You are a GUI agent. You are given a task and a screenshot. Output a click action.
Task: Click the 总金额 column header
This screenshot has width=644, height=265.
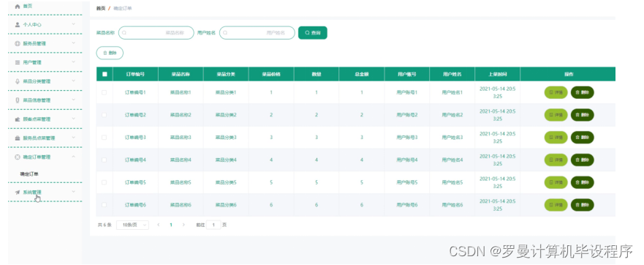[x=361, y=74]
